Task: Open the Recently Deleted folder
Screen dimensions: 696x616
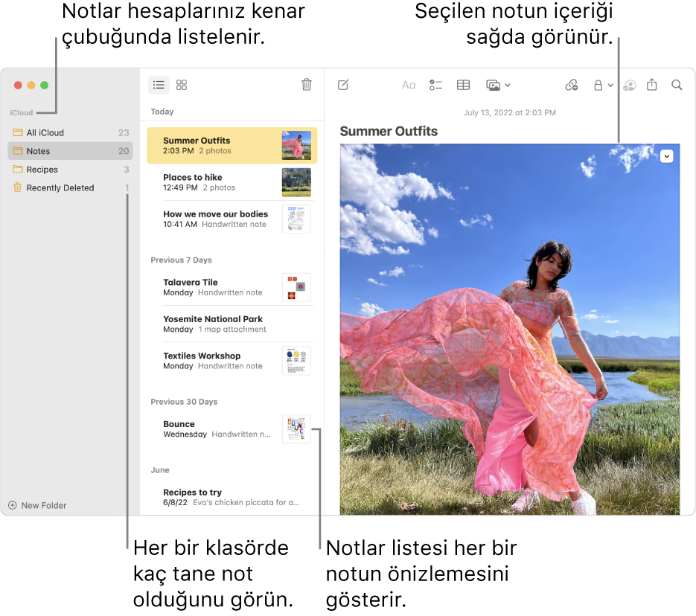Action: coord(60,187)
